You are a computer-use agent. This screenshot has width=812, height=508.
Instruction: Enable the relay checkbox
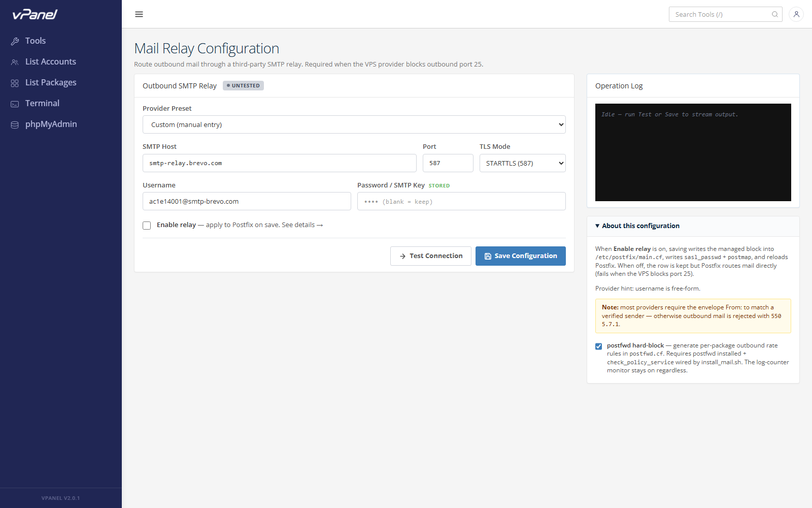pos(147,226)
